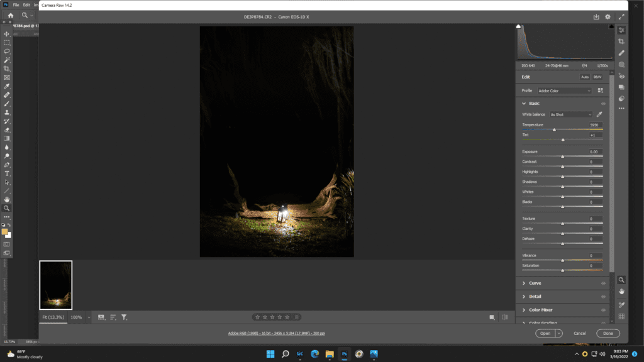
Task: Open the Camera Raw Edit panel icon
Action: pos(621,30)
